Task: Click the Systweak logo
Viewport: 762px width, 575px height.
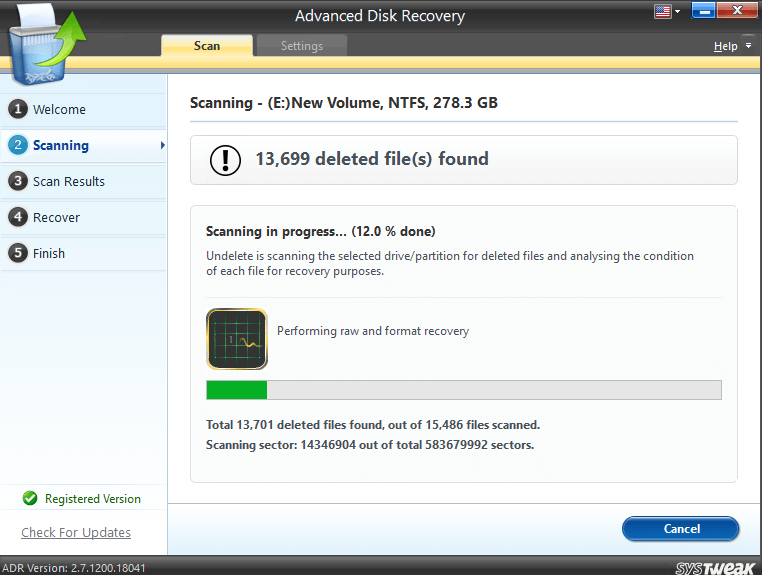Action: pos(715,568)
